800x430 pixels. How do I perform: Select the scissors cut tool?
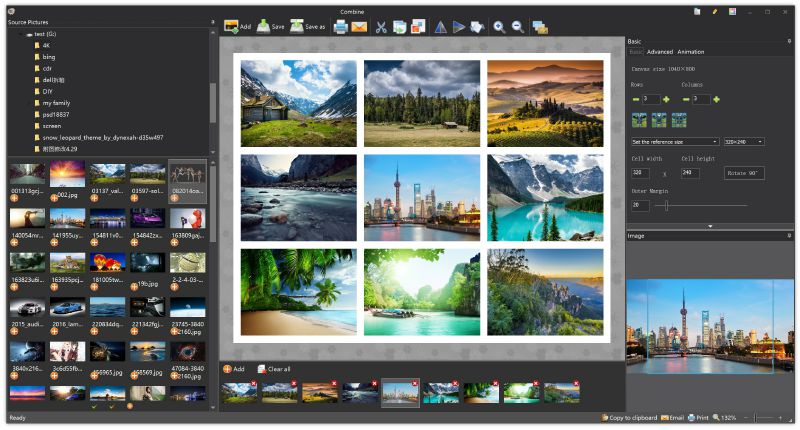tap(381, 27)
